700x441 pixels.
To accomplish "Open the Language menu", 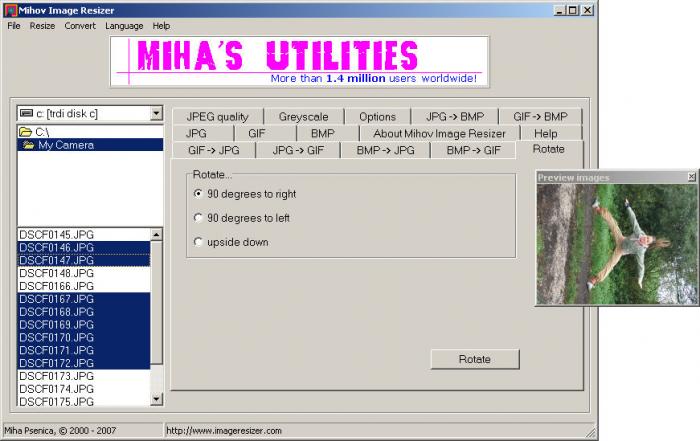I will point(124,26).
